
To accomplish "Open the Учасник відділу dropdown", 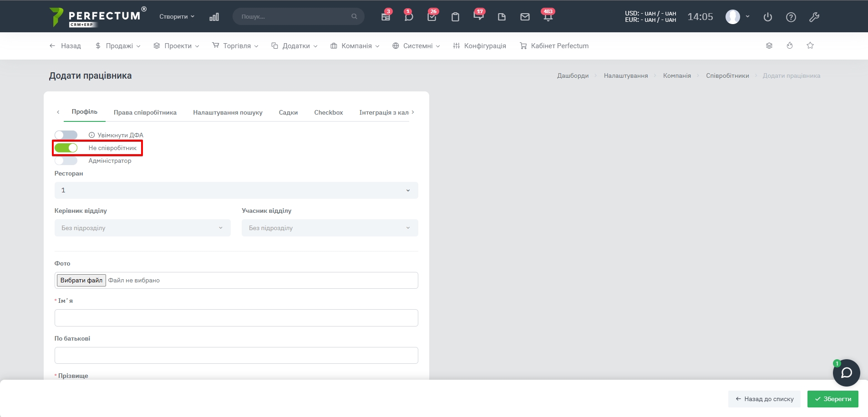I will pos(330,228).
